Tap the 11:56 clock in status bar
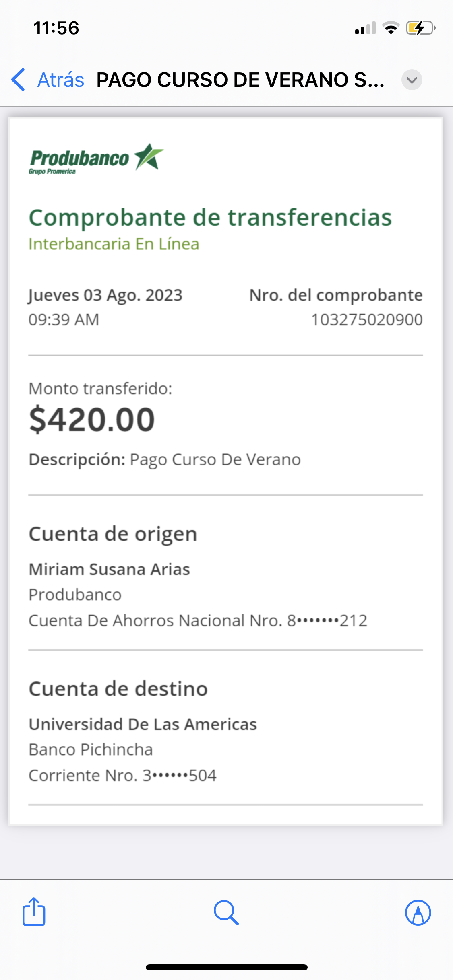This screenshot has width=453, height=980. 56,28
